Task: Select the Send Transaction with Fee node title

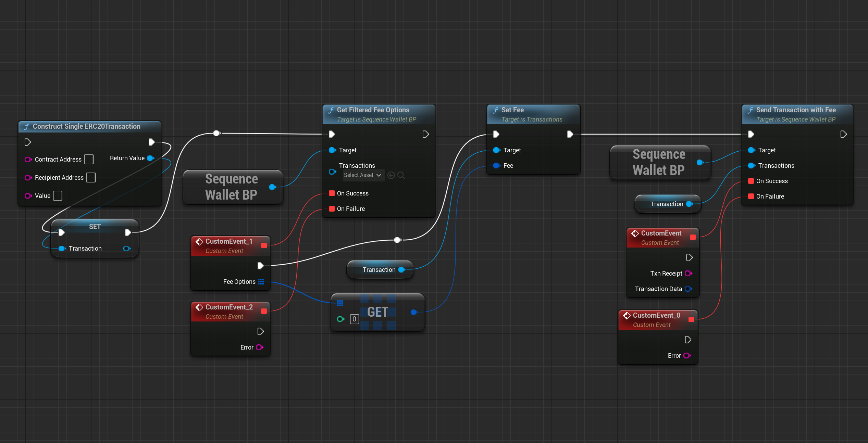Action: [796, 110]
